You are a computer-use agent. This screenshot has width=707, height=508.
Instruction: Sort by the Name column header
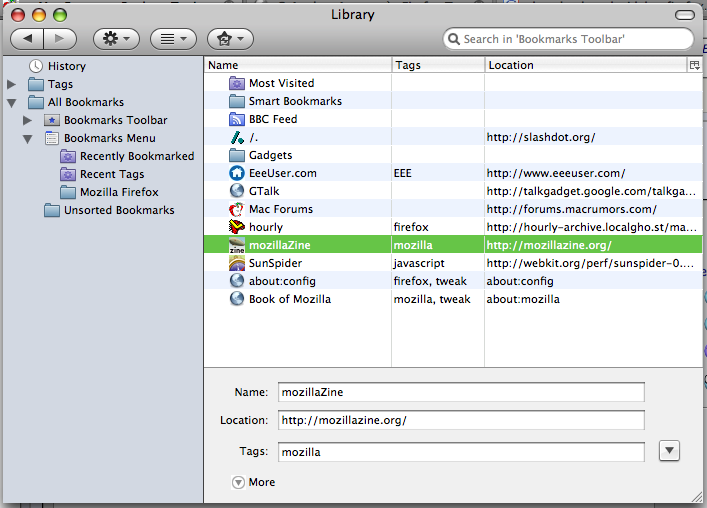pyautogui.click(x=298, y=65)
